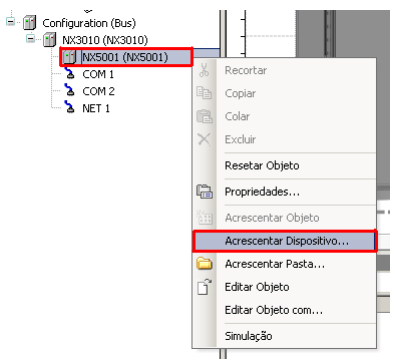Screen dimensions: 395x362
Task: Click the COM 1 connector icon
Action: coord(70,74)
